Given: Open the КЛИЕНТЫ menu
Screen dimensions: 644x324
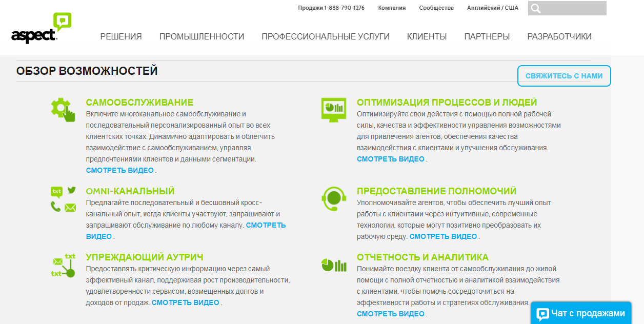Looking at the screenshot, I should pos(427,36).
